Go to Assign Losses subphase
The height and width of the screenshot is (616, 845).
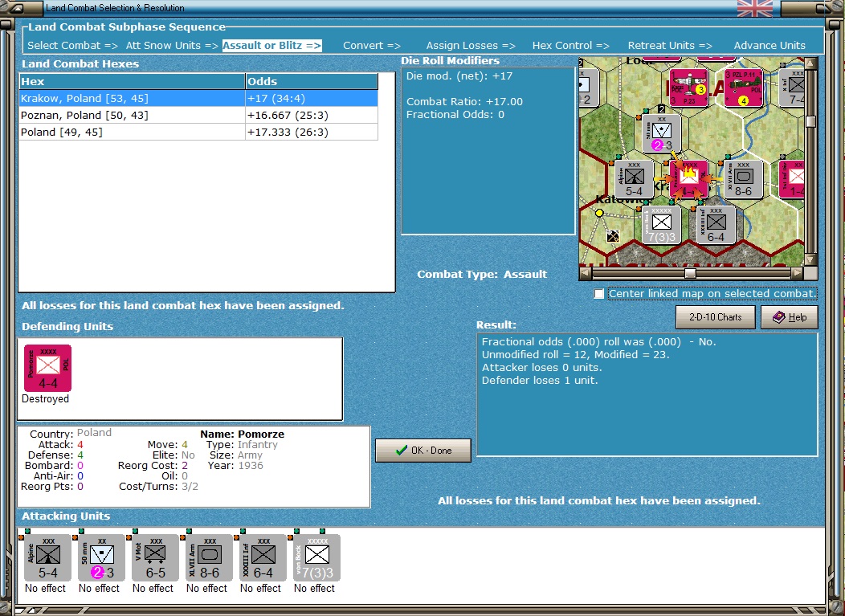(x=471, y=45)
